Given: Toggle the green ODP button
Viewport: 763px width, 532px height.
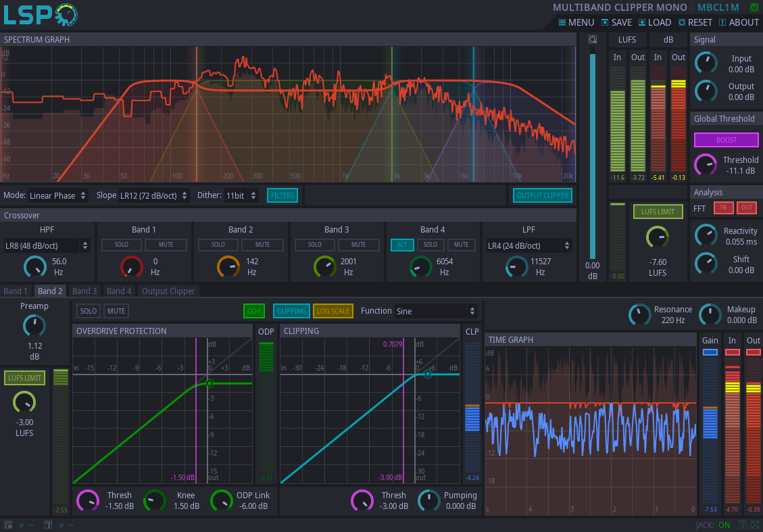Looking at the screenshot, I should click(x=253, y=311).
